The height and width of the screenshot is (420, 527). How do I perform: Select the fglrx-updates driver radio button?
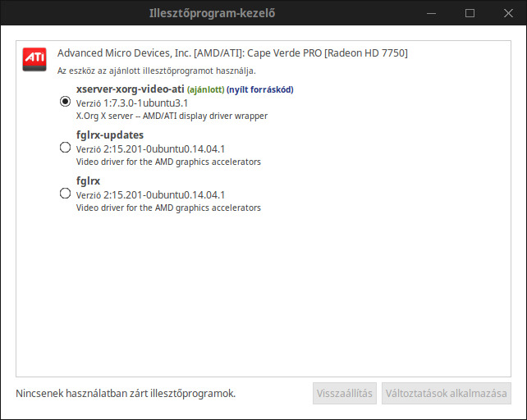point(65,148)
